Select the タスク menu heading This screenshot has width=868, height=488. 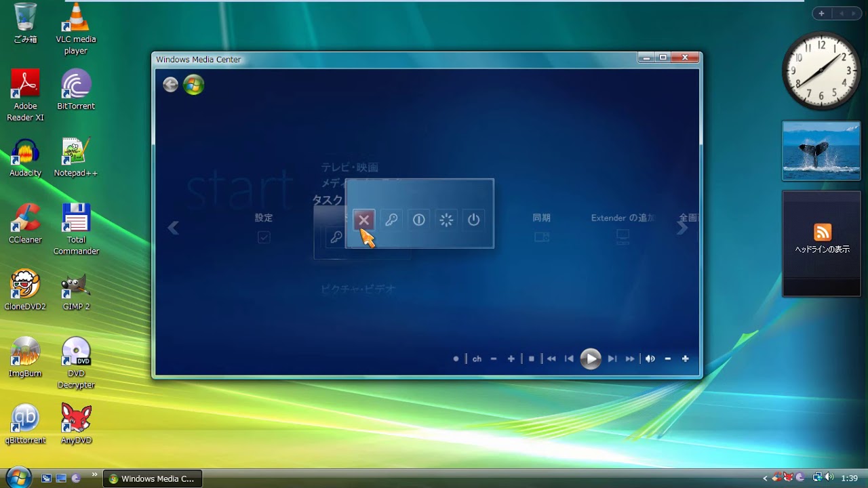pos(328,200)
